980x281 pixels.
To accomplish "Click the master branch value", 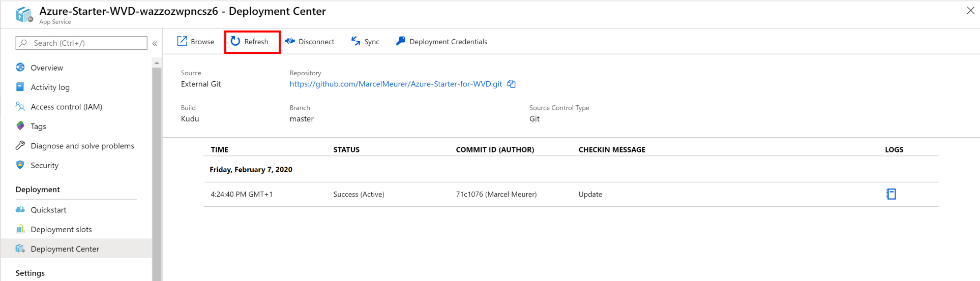I will coord(302,119).
